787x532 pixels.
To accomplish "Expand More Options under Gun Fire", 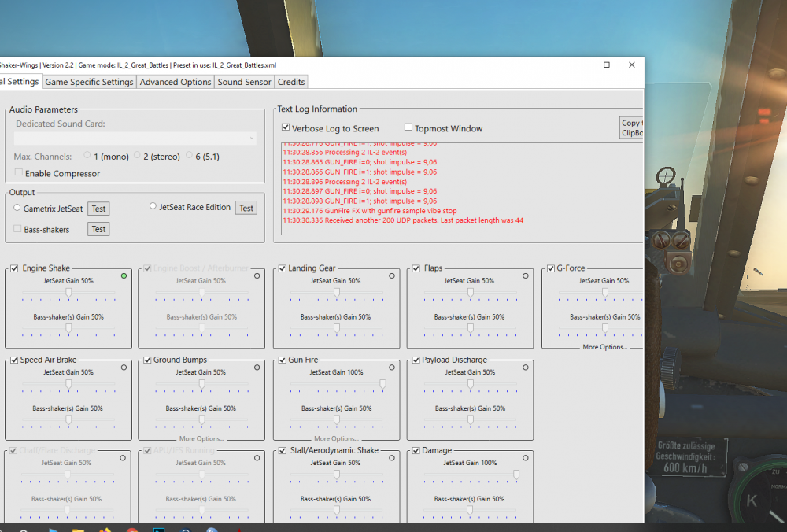I will pyautogui.click(x=335, y=438).
